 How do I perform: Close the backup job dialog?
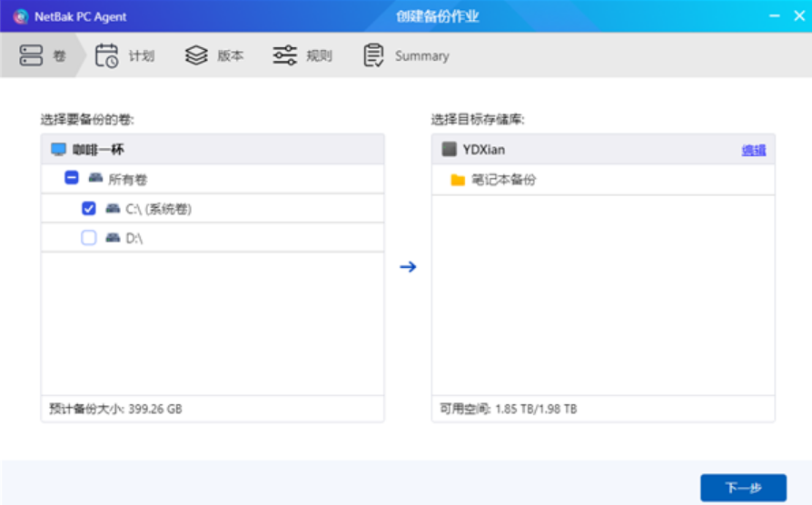tap(799, 16)
